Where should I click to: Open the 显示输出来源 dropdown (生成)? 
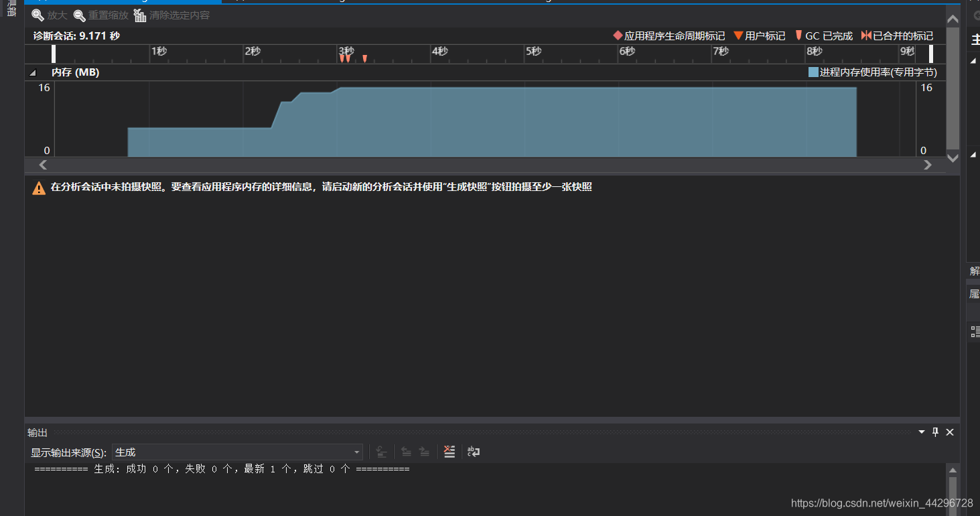tap(237, 452)
